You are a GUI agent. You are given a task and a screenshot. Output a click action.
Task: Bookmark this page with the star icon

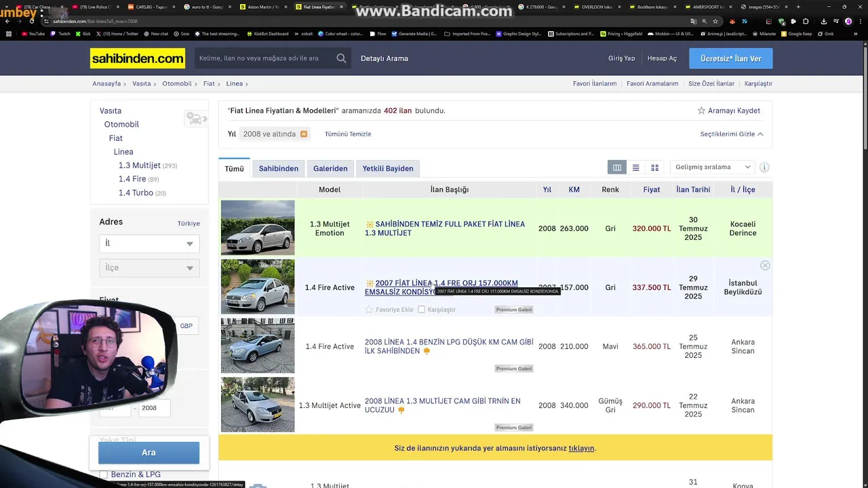[715, 21]
